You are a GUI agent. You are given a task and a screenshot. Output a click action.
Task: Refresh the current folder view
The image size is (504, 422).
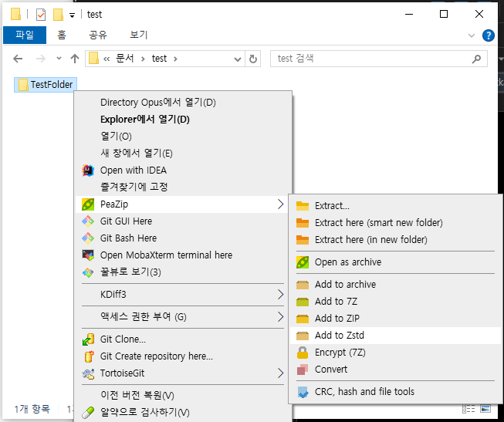[x=253, y=59]
